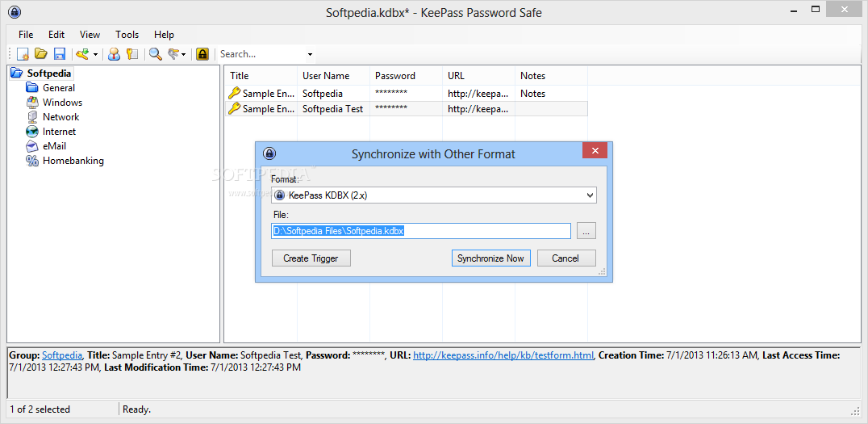868x424 pixels.
Task: Click the URL cell of the Softpedia Test entry
Action: click(478, 109)
